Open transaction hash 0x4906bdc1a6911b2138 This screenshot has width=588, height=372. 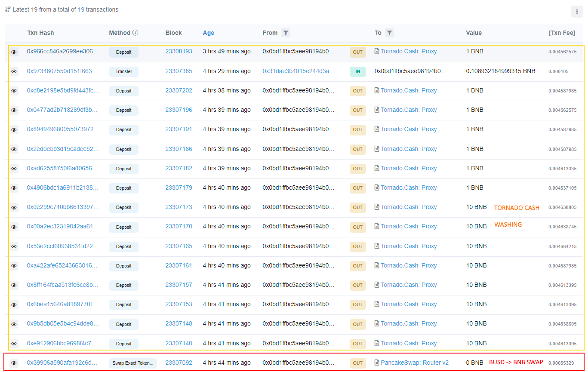point(63,188)
